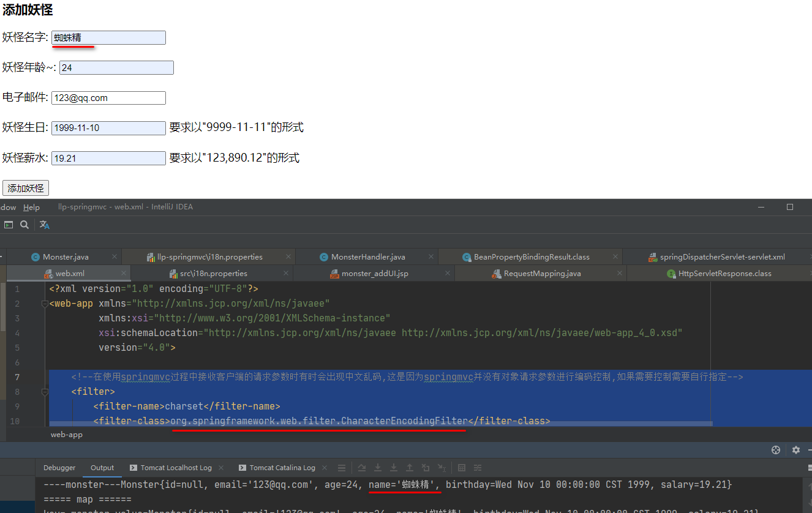Screen dimensions: 812x513
Task: Open the springDispatcherServlet-servlet.xml tab
Action: (x=716, y=257)
